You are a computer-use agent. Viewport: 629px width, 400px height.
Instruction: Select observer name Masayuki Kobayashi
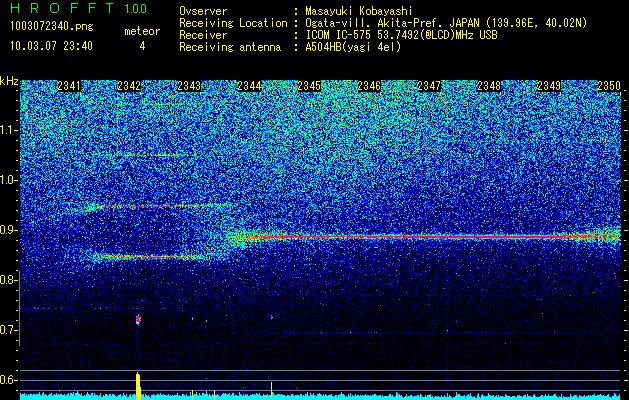point(359,11)
